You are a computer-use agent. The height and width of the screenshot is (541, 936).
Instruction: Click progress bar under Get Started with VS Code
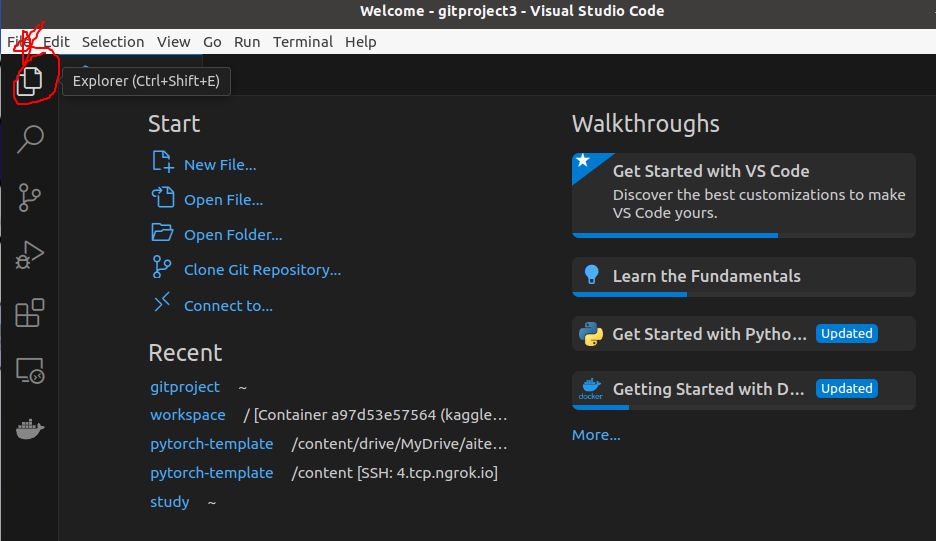[744, 235]
